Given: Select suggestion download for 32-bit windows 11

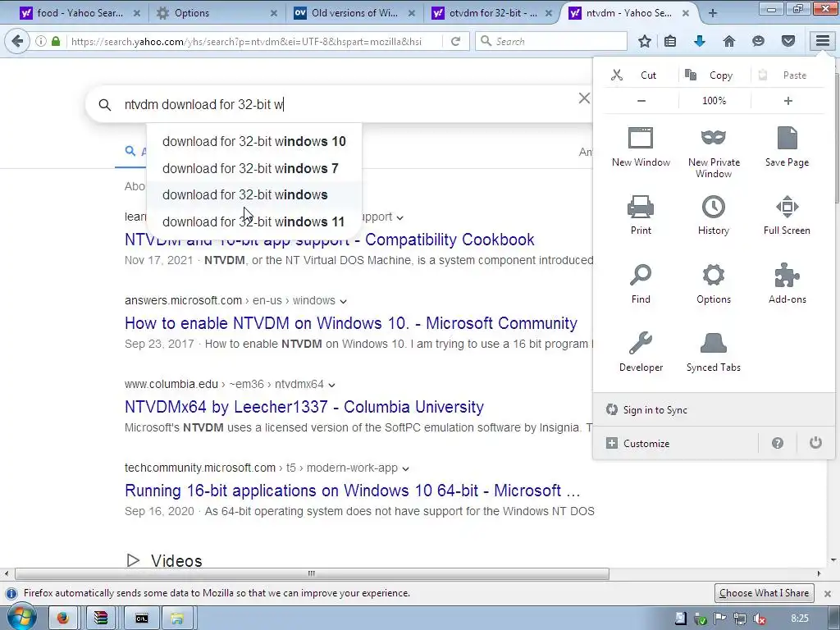Looking at the screenshot, I should pos(254,221).
